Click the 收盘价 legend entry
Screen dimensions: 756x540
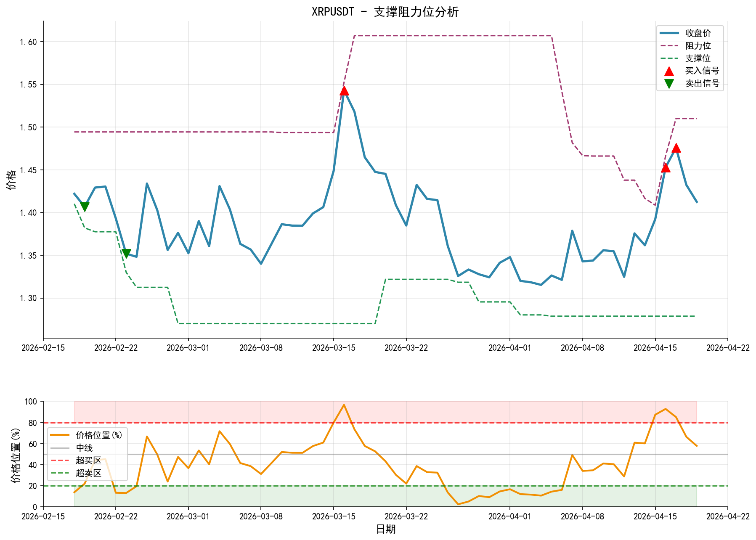coord(690,33)
